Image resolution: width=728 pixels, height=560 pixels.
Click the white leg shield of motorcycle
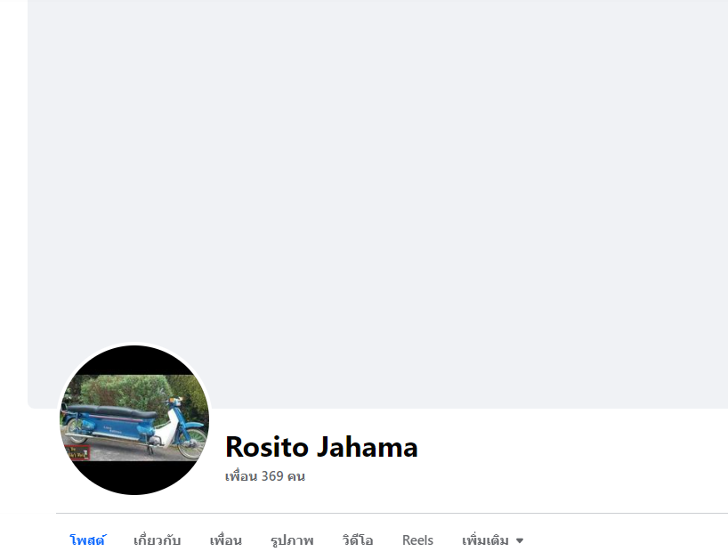[166, 428]
